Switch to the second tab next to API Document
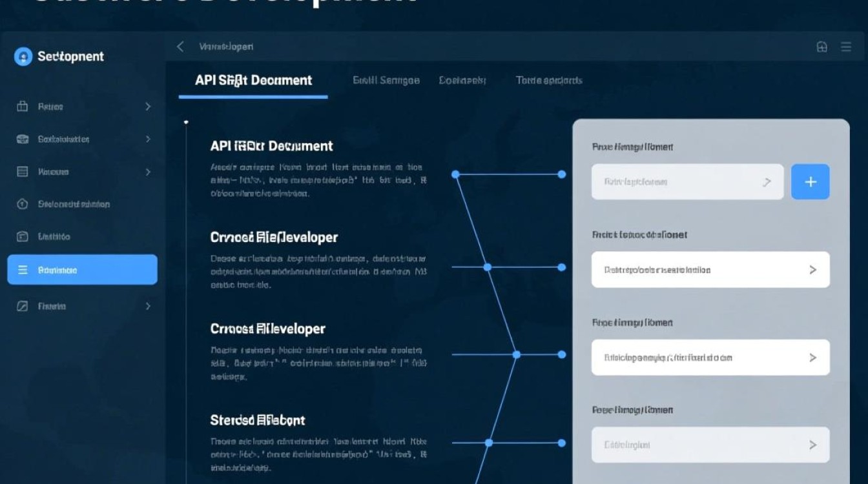 click(386, 81)
